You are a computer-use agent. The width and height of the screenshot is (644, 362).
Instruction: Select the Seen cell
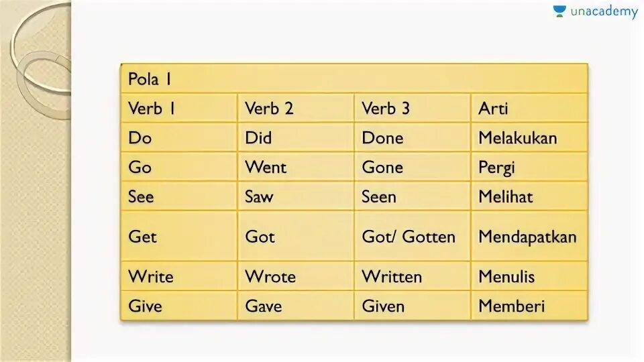413,196
